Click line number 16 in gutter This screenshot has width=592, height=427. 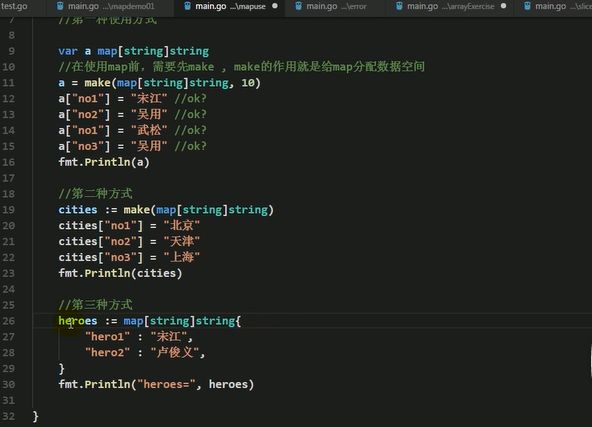(x=8, y=162)
